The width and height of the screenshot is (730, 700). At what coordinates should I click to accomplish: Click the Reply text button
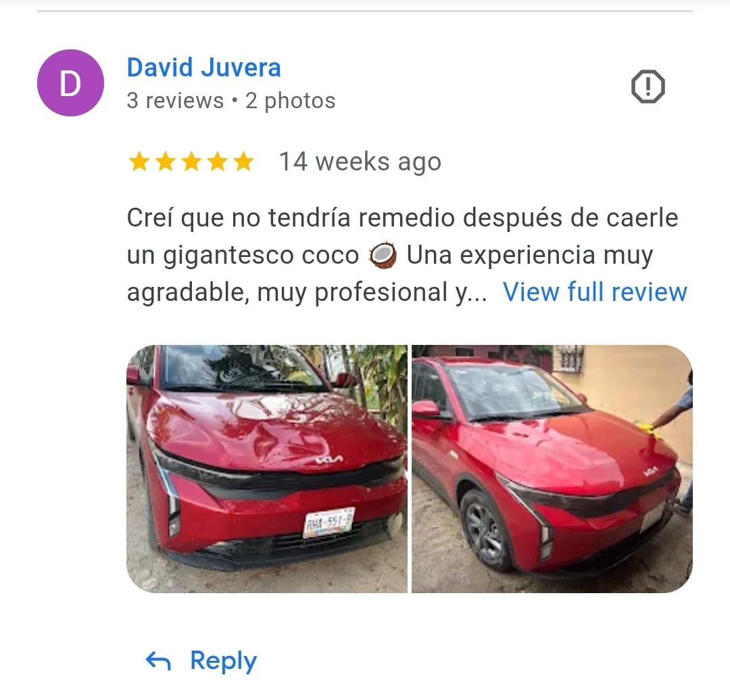tap(224, 661)
